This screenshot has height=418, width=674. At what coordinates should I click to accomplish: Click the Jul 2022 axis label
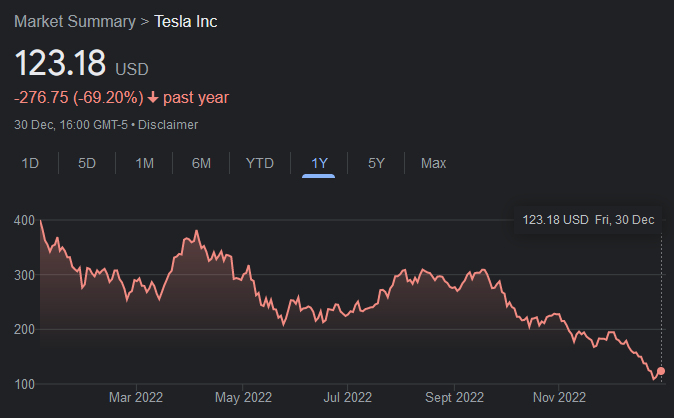tap(349, 398)
